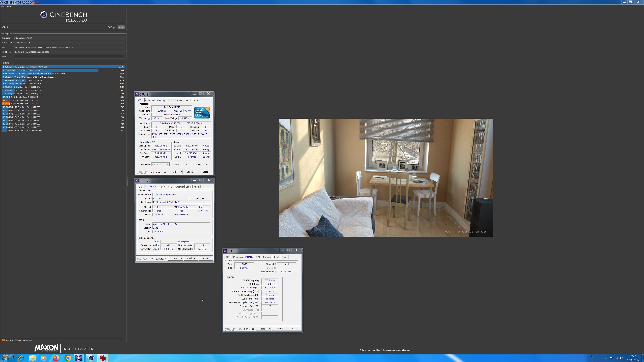Open Mainboard tab in Memory window
Screen dimensions: 644x362
click(x=238, y=257)
